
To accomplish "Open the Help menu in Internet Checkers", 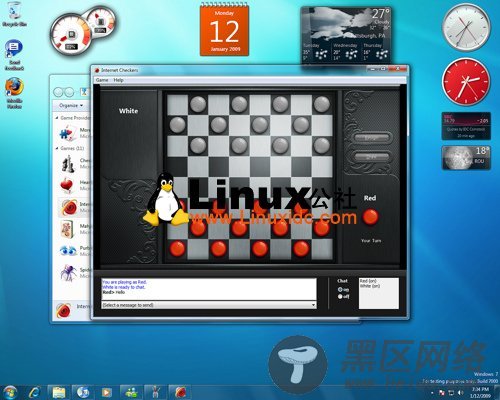I will (x=118, y=80).
